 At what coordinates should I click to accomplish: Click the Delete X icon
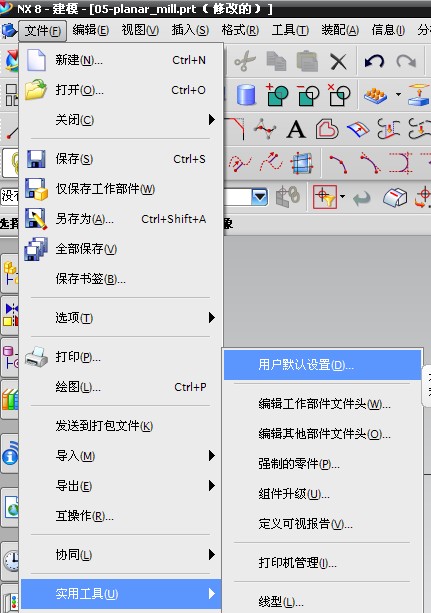point(338,62)
